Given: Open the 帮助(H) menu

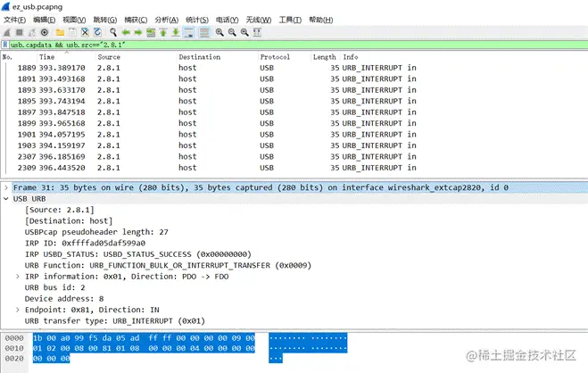Looking at the screenshot, I should [321, 20].
